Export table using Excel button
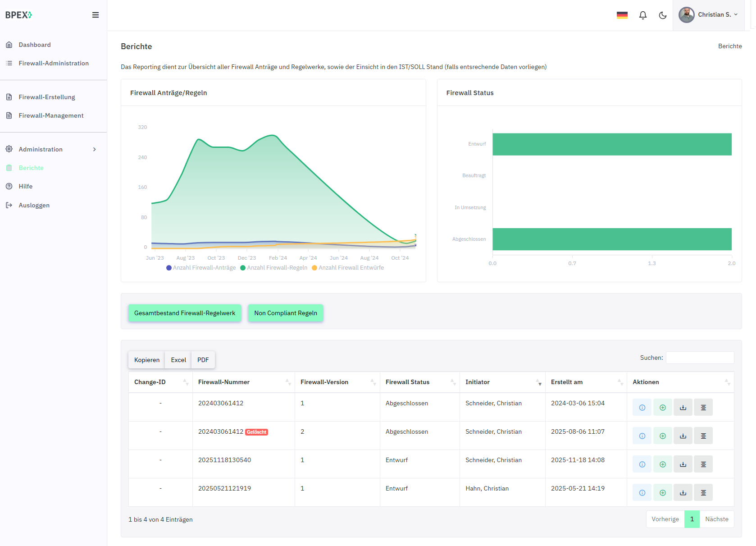This screenshot has height=546, width=756. [178, 360]
